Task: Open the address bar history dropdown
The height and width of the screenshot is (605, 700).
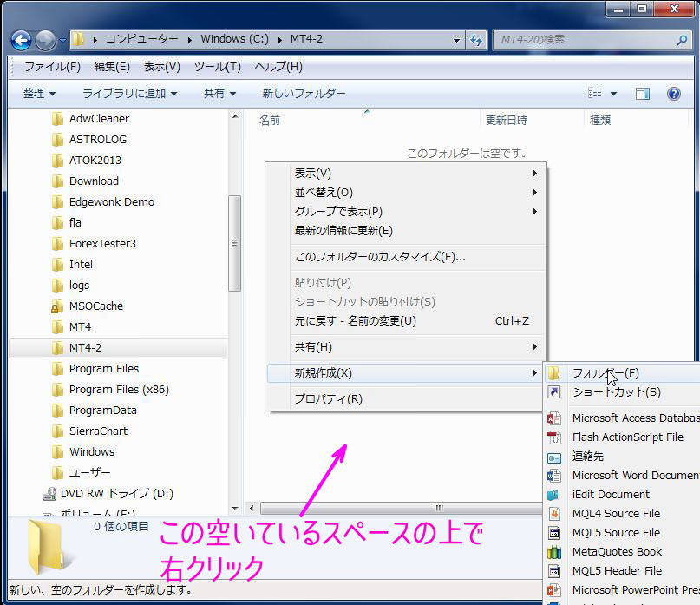Action: tap(458, 39)
